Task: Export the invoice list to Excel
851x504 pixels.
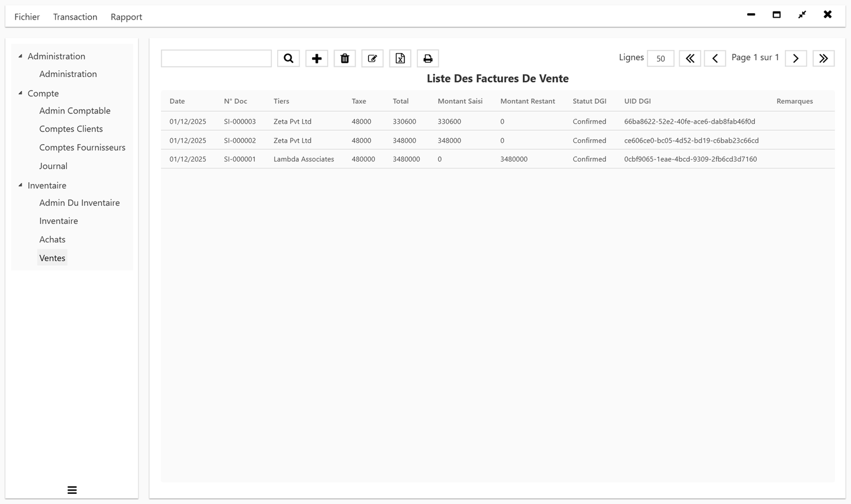Action: (400, 58)
